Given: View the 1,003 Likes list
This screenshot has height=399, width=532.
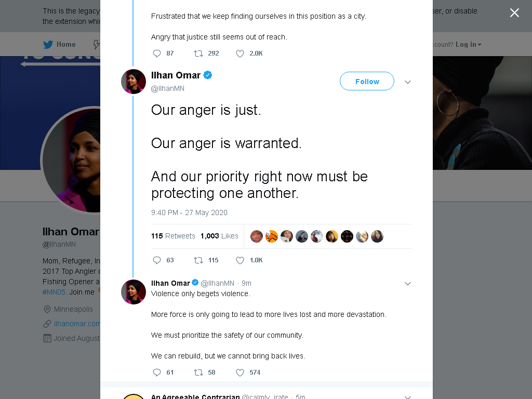Looking at the screenshot, I should click(x=219, y=236).
